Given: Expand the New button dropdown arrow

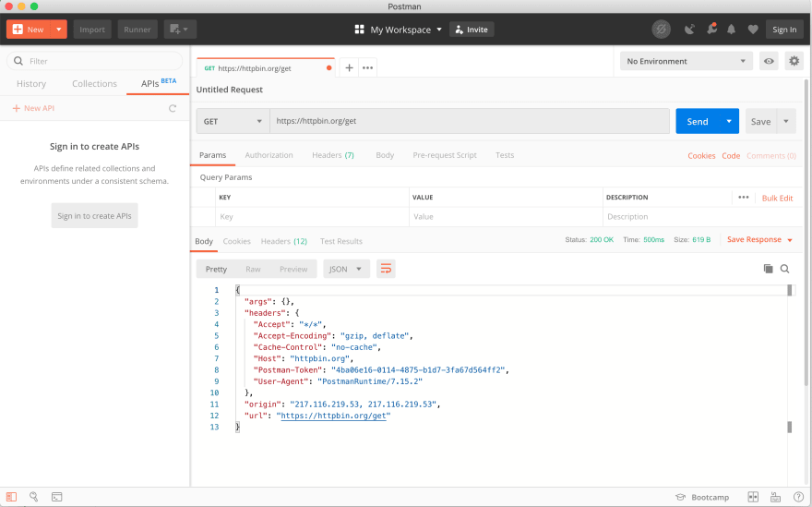Looking at the screenshot, I should [59, 30].
